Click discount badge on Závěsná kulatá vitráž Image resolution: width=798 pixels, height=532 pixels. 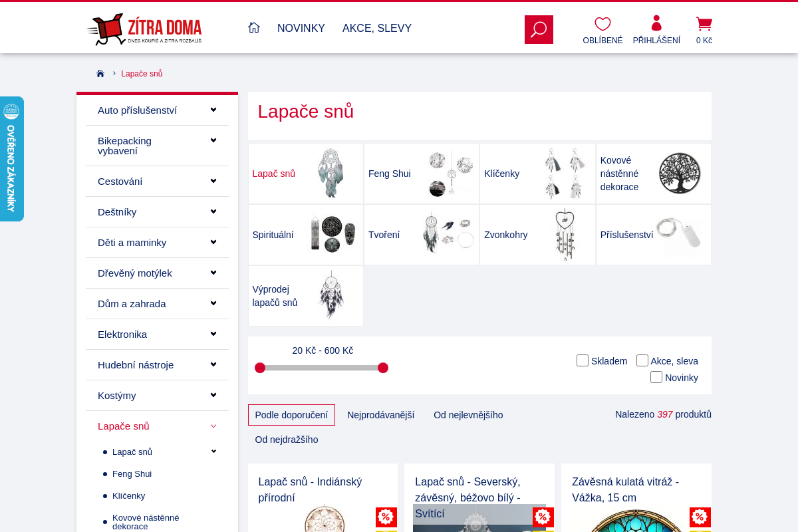pos(700,517)
